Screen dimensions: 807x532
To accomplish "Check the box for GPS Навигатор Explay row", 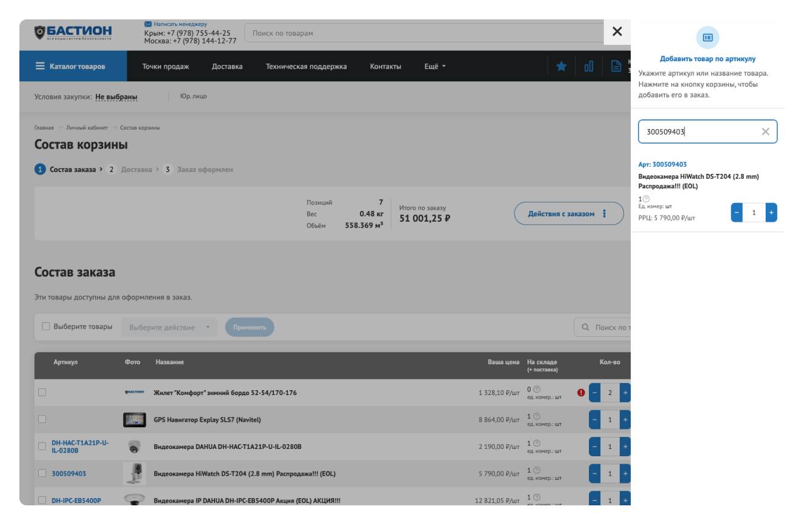I will (42, 419).
